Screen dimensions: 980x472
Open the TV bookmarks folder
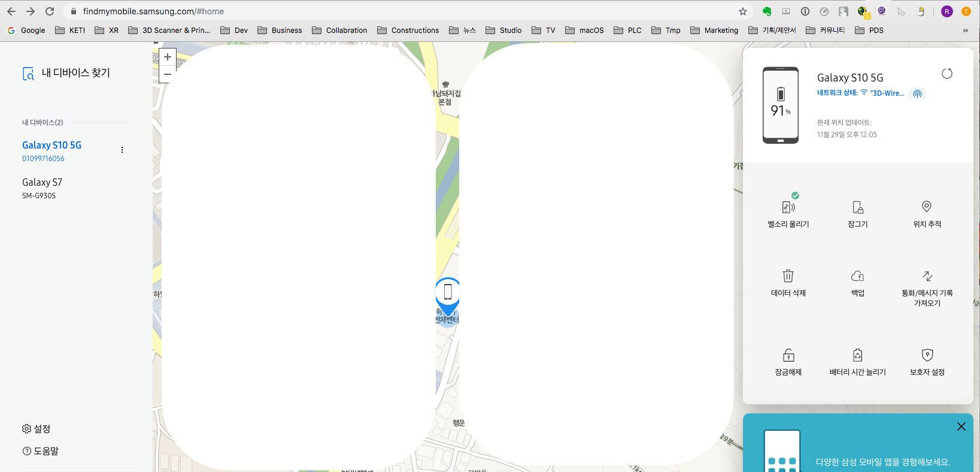[x=544, y=31]
